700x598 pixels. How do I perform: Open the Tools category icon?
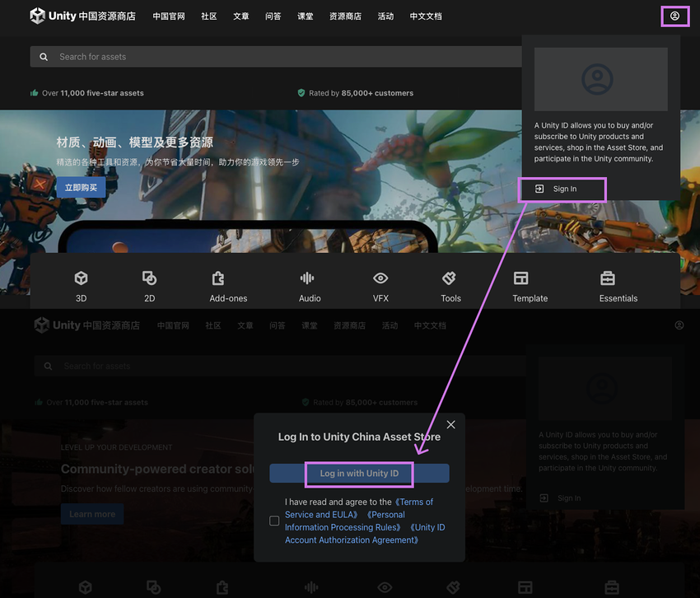coord(449,278)
